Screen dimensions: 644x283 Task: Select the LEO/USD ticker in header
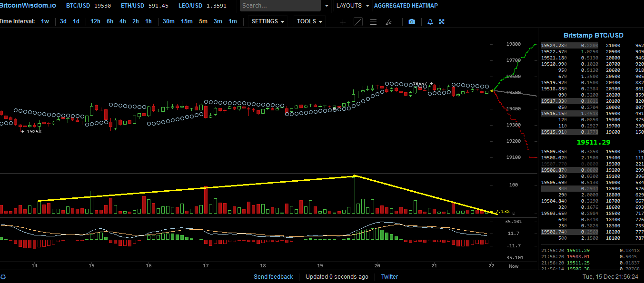pos(202,6)
